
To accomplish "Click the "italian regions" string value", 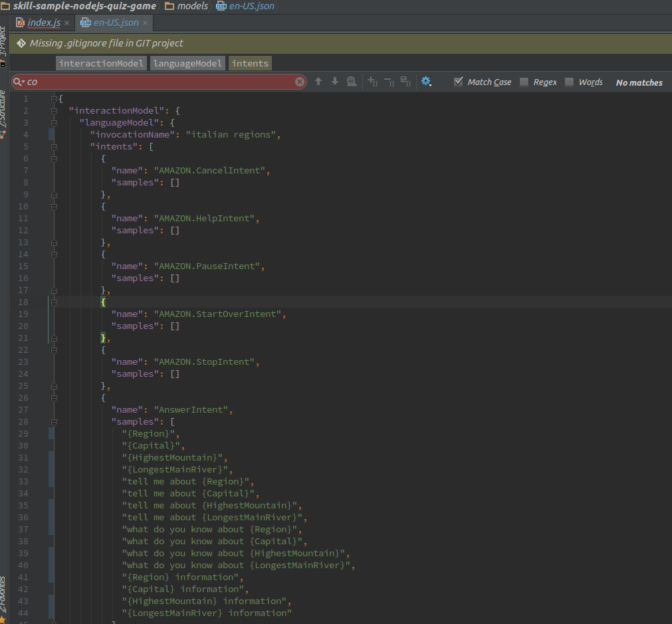I will coord(231,135).
